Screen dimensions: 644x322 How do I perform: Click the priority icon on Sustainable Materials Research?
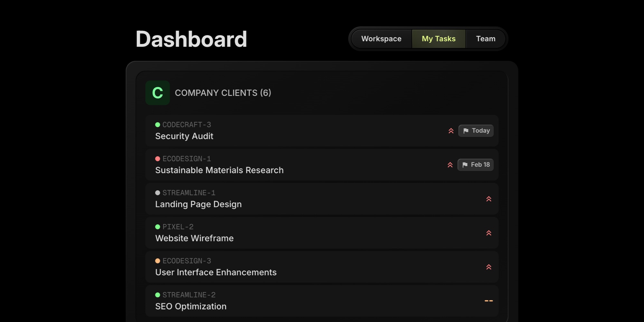(450, 165)
